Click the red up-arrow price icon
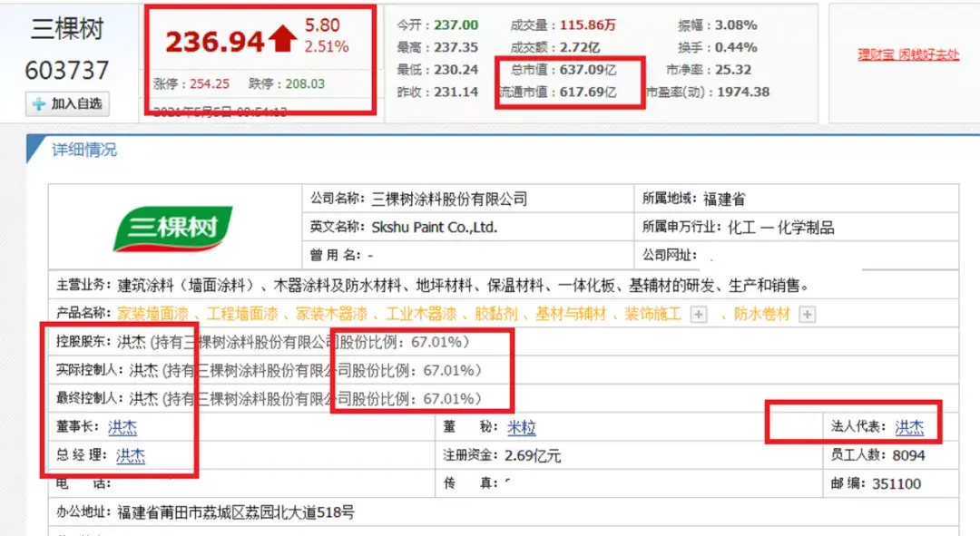Image resolution: width=980 pixels, height=536 pixels. pos(283,39)
